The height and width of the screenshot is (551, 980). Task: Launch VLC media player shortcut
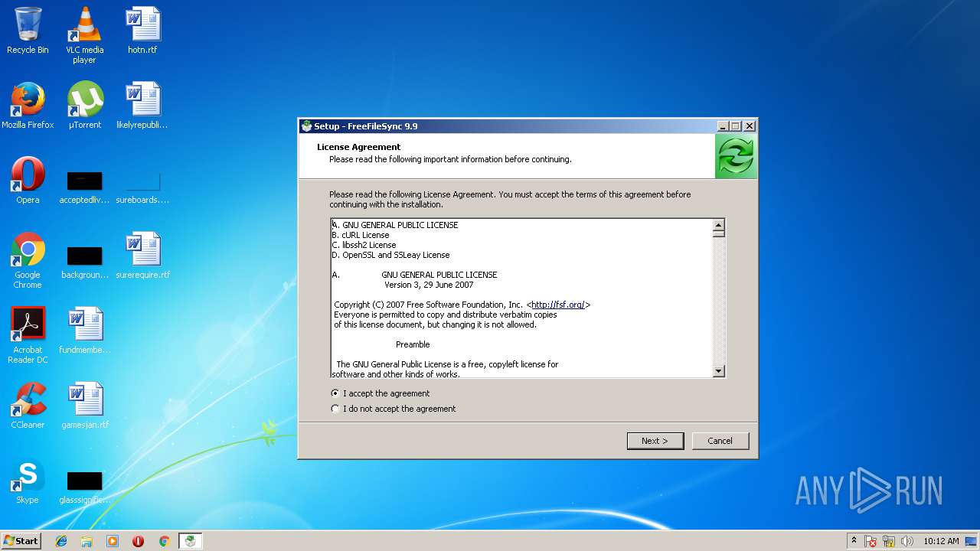tap(84, 34)
